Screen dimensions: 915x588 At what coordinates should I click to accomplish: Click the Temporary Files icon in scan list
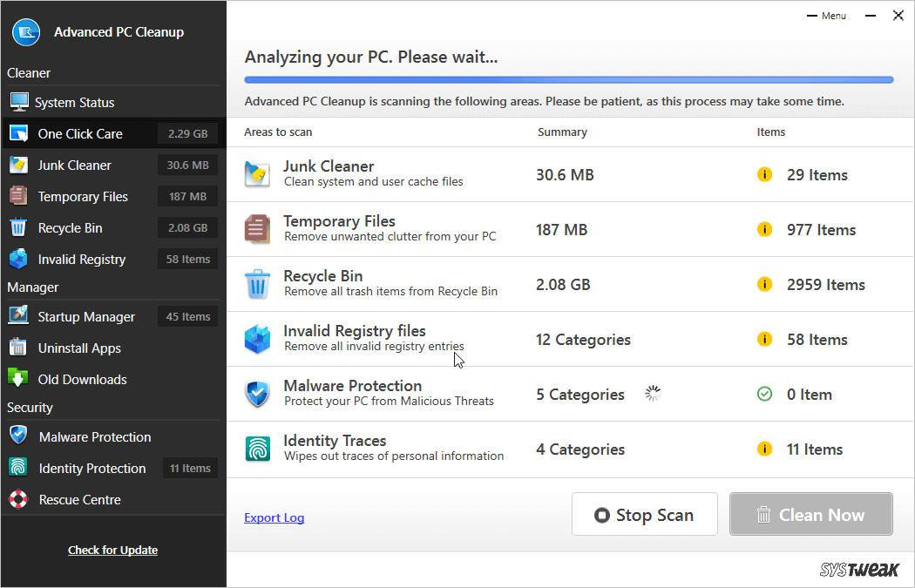tap(257, 229)
